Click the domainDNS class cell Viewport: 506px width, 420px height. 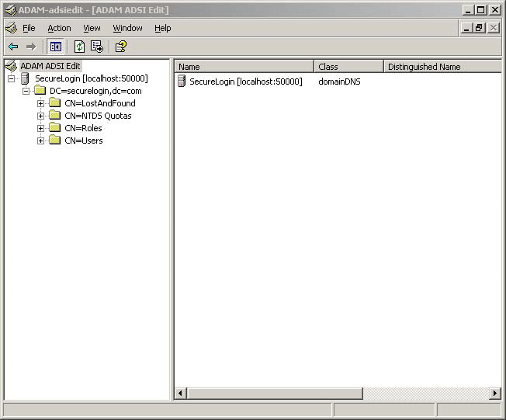(x=339, y=82)
